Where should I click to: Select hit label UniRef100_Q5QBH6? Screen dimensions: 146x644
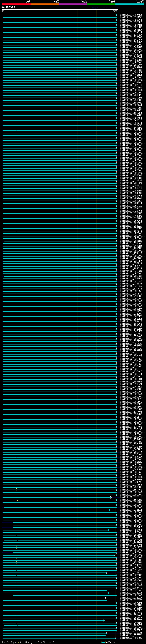coord(131,100)
